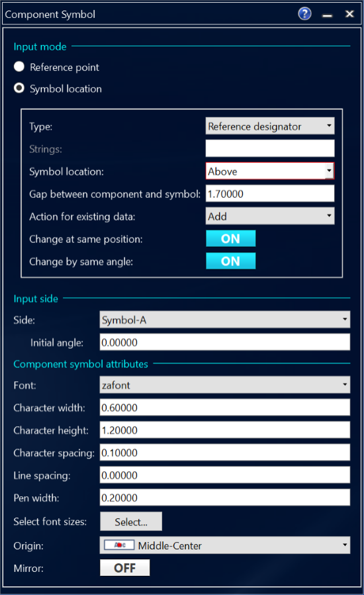Click the Gap between component and symbol field
Image resolution: width=364 pixels, height=595 pixels.
(x=270, y=193)
